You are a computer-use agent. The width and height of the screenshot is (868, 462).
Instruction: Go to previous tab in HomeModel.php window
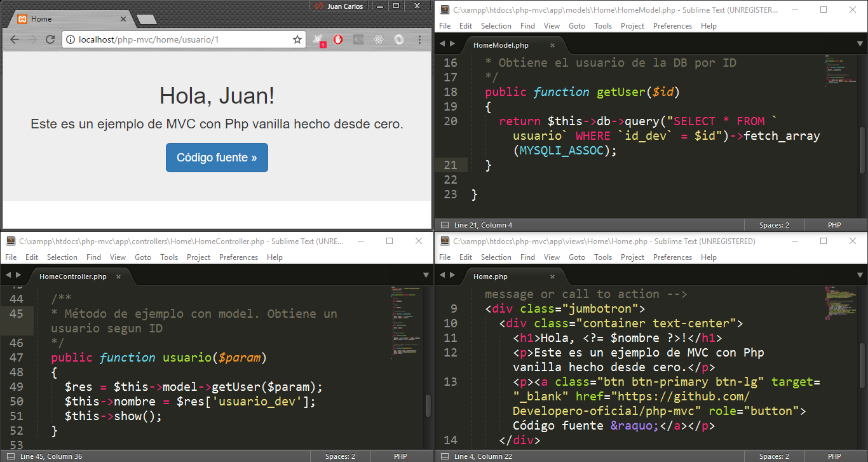[x=443, y=44]
